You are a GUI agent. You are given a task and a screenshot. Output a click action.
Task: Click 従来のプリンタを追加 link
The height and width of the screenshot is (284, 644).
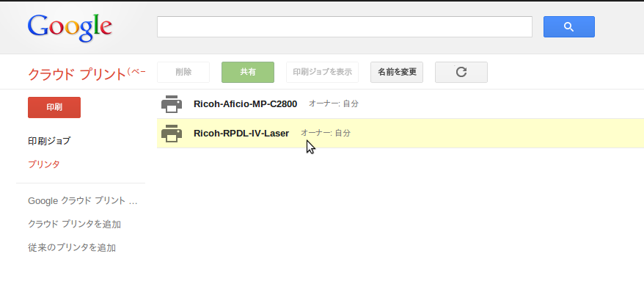(x=72, y=248)
